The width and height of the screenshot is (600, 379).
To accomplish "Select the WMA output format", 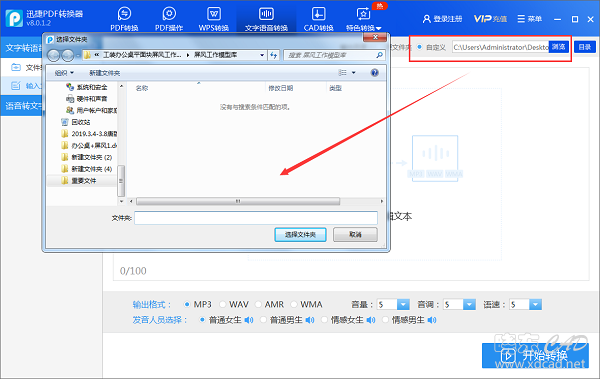I will point(294,304).
